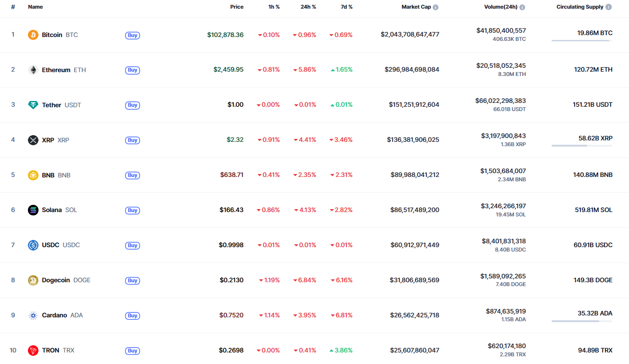
Task: Click the BNB logo icon
Action: 33,176
